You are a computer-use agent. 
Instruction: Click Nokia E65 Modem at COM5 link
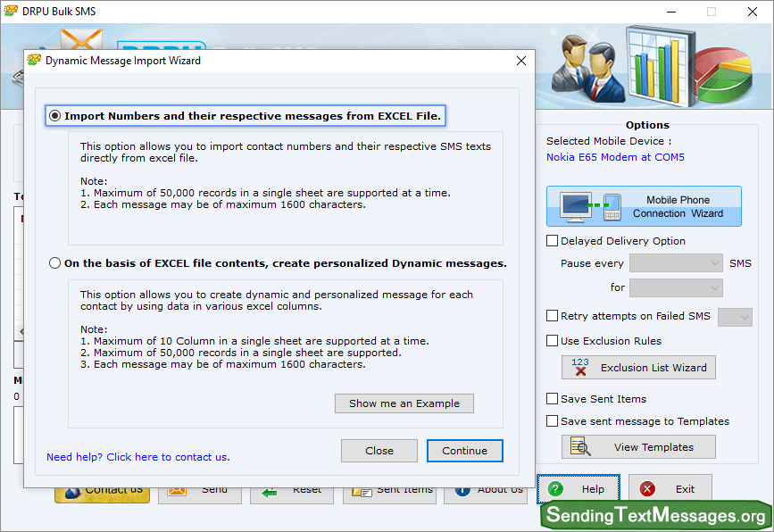[615, 157]
